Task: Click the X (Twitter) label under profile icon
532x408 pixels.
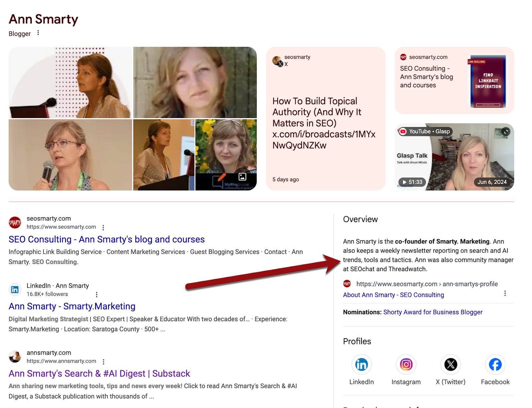Action: pos(451,382)
